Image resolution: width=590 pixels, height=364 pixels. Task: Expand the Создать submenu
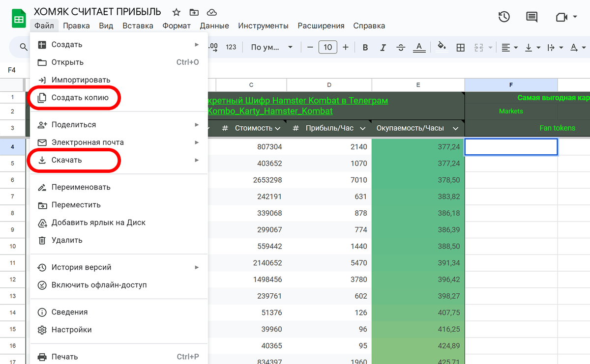(x=119, y=45)
